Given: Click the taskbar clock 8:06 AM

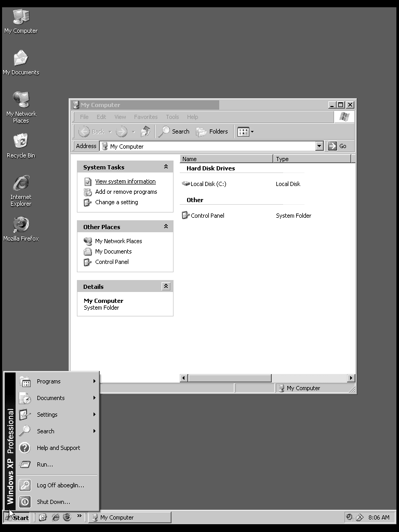Looking at the screenshot, I should (x=379, y=517).
